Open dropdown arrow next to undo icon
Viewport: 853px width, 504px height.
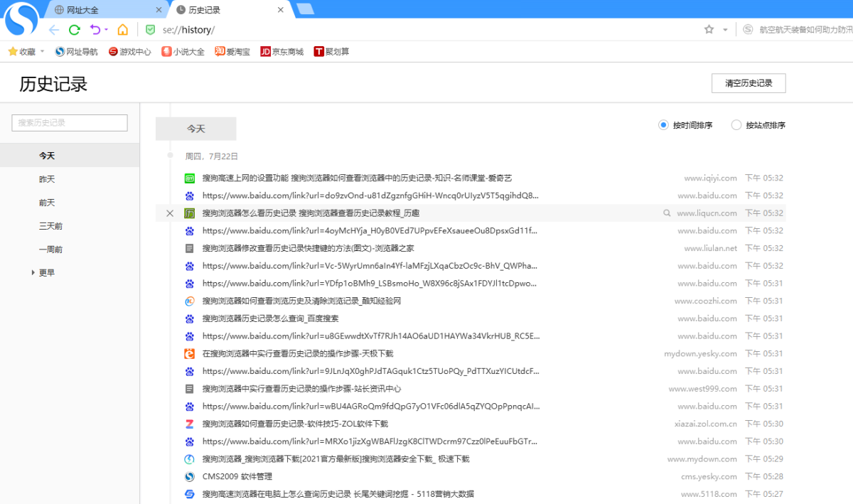[106, 30]
